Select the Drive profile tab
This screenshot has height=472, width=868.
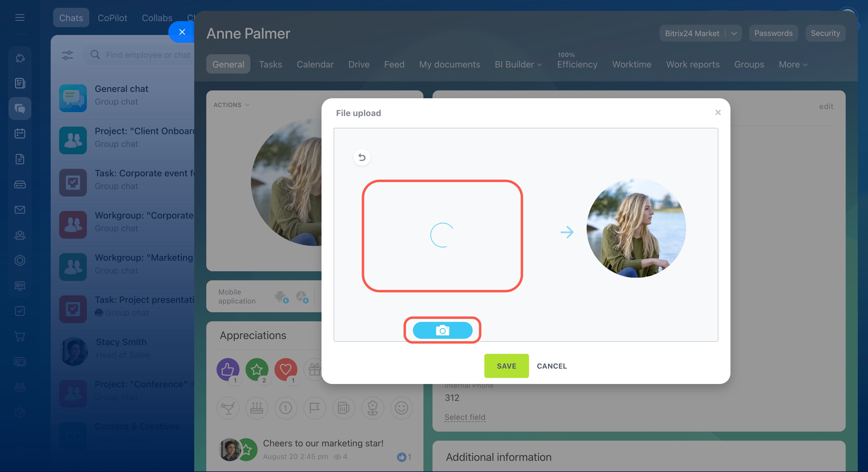tap(359, 64)
